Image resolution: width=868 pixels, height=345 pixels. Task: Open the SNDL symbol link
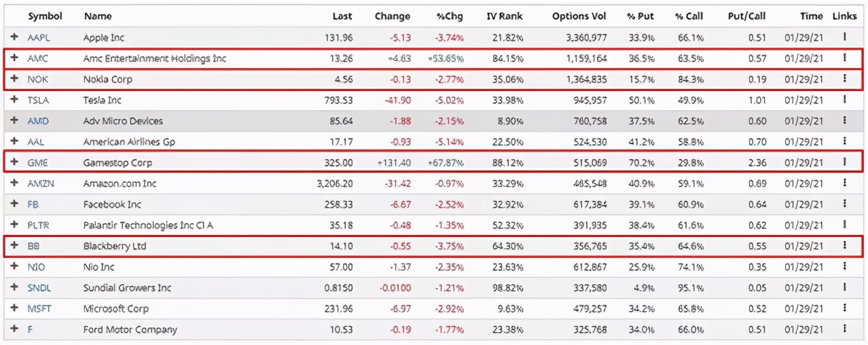click(x=39, y=288)
